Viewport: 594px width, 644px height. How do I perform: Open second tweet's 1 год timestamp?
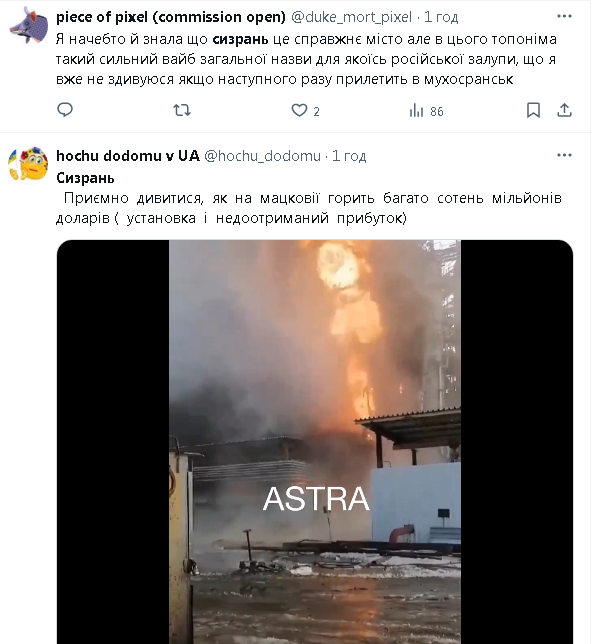pos(349,156)
